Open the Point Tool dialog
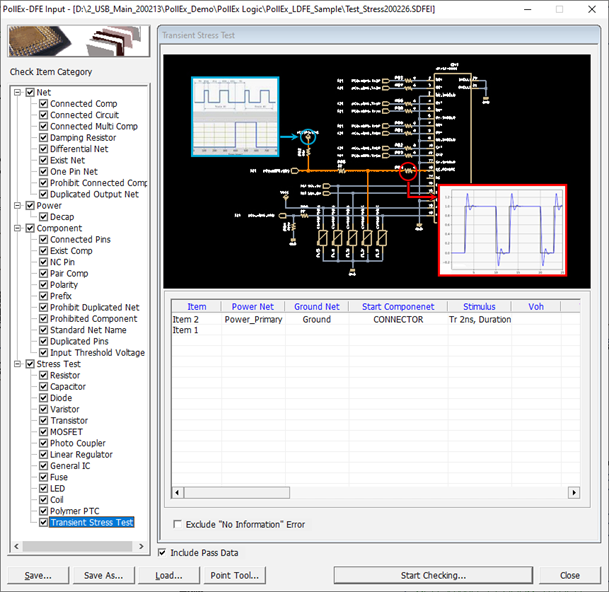Screen dimensions: 609x592 pyautogui.click(x=234, y=575)
